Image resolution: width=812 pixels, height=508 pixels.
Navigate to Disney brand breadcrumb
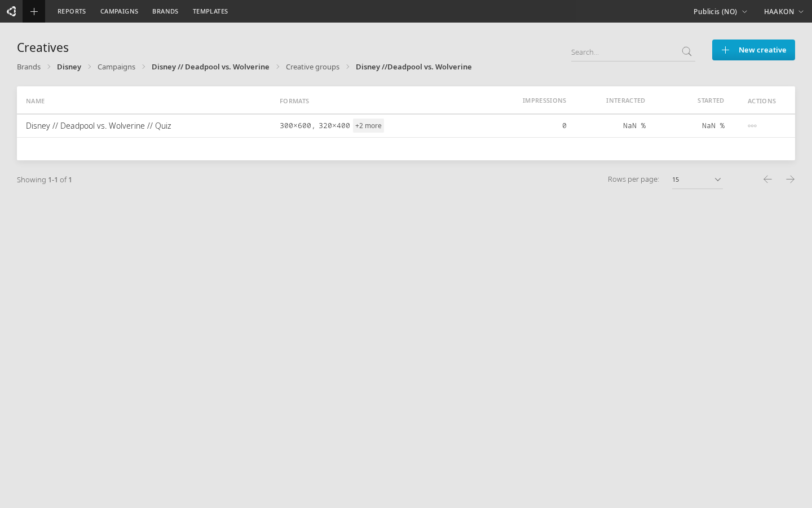pos(69,67)
